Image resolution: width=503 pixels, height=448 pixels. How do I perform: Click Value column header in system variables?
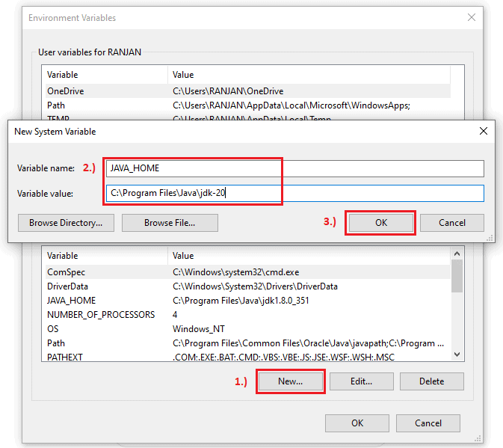pos(309,256)
